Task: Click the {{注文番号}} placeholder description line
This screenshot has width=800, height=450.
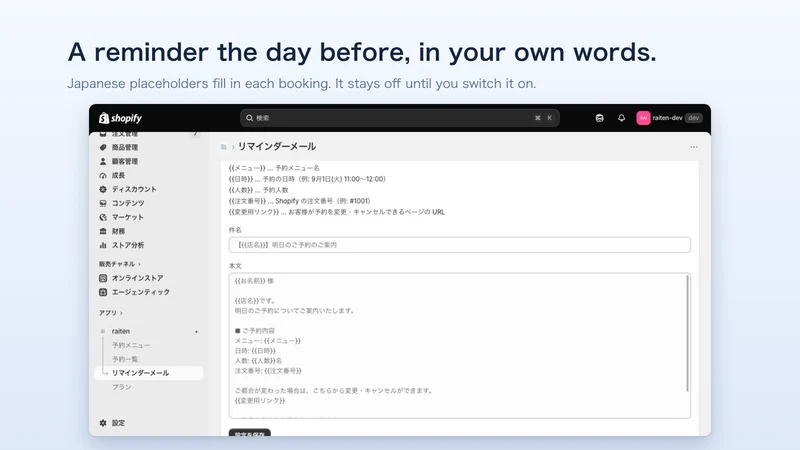Action: (x=299, y=201)
